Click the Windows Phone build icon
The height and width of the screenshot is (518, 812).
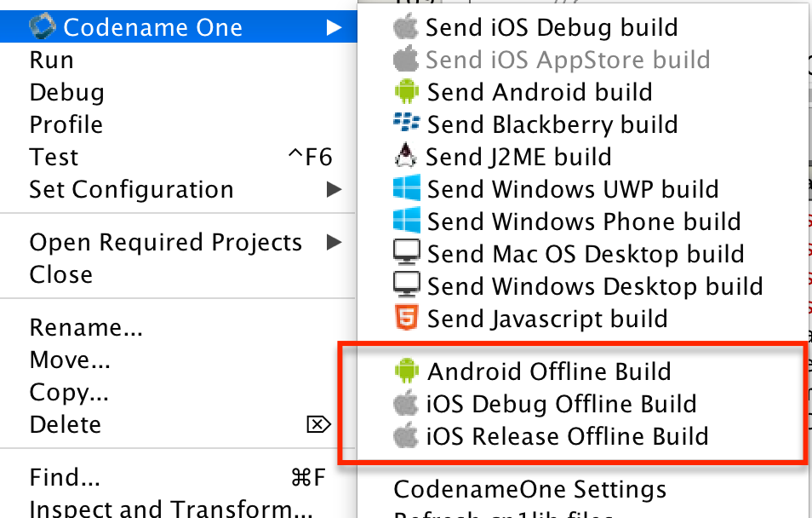(406, 222)
